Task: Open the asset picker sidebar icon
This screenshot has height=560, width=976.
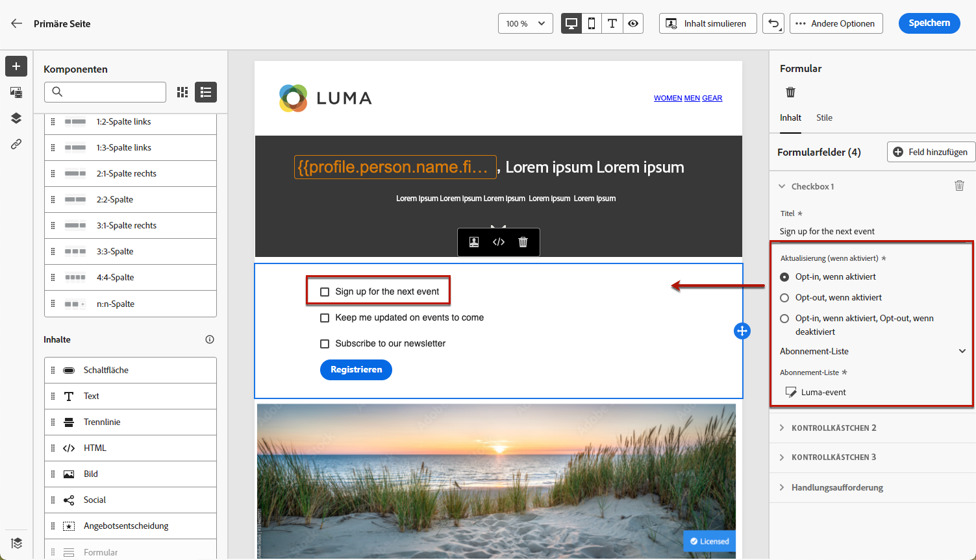Action: click(x=16, y=92)
